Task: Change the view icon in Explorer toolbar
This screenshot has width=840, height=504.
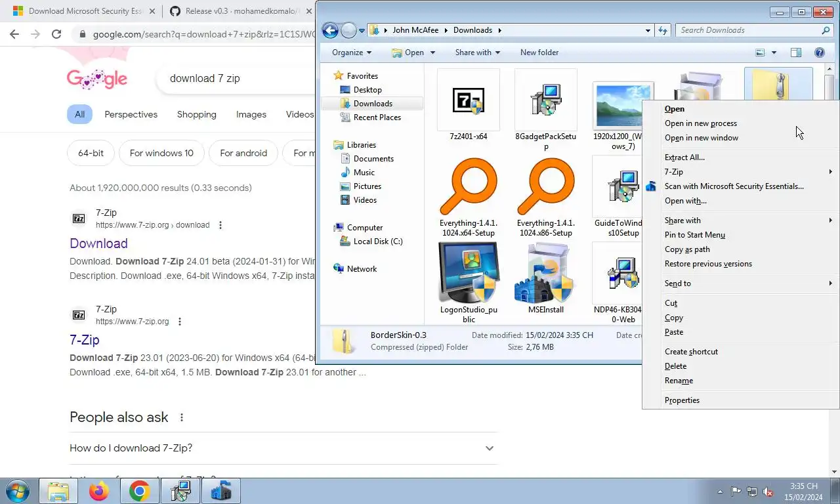Action: click(x=760, y=52)
